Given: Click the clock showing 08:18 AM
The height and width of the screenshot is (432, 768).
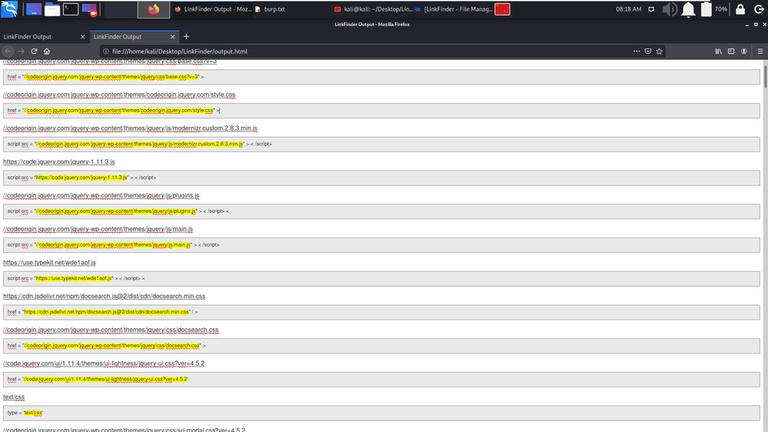Looking at the screenshot, I should pos(628,9).
